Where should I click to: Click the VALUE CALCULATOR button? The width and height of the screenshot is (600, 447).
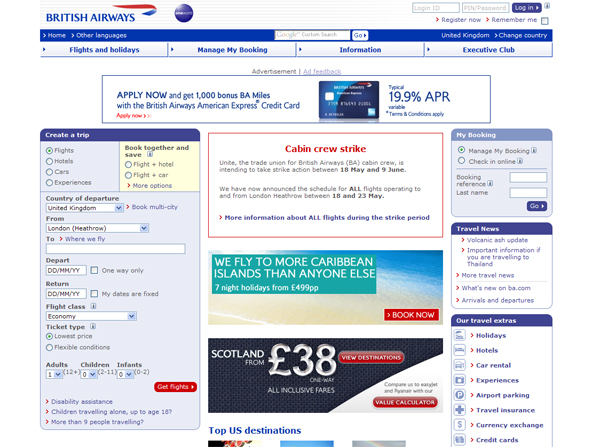click(405, 402)
